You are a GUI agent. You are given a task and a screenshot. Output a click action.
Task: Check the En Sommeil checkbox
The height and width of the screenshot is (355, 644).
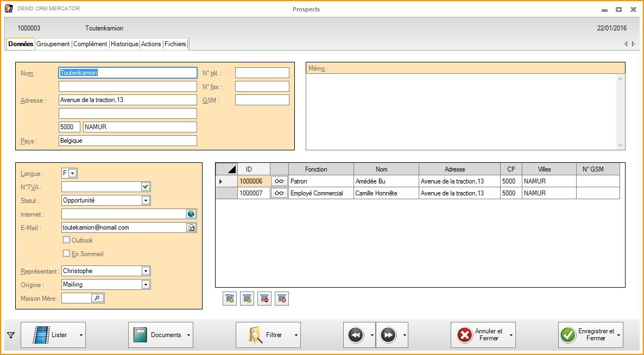(x=67, y=253)
